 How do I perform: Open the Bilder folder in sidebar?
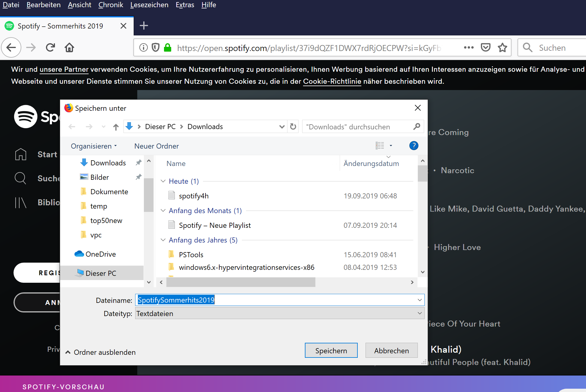(94, 177)
